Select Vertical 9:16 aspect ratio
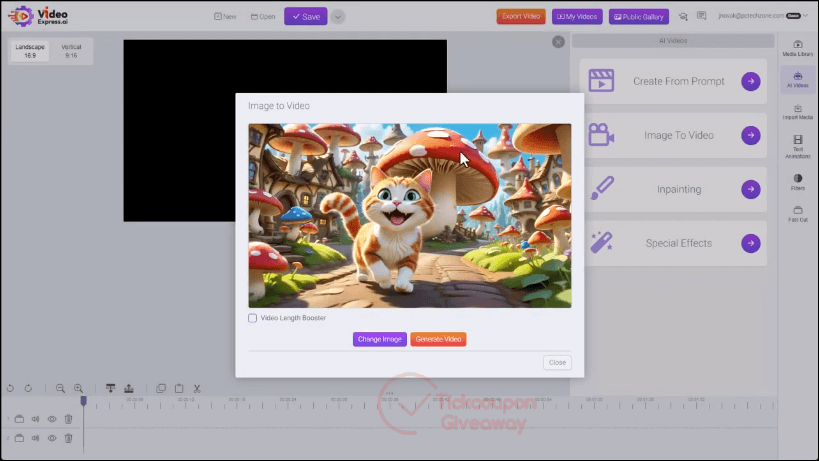This screenshot has height=461, width=819. (x=71, y=51)
